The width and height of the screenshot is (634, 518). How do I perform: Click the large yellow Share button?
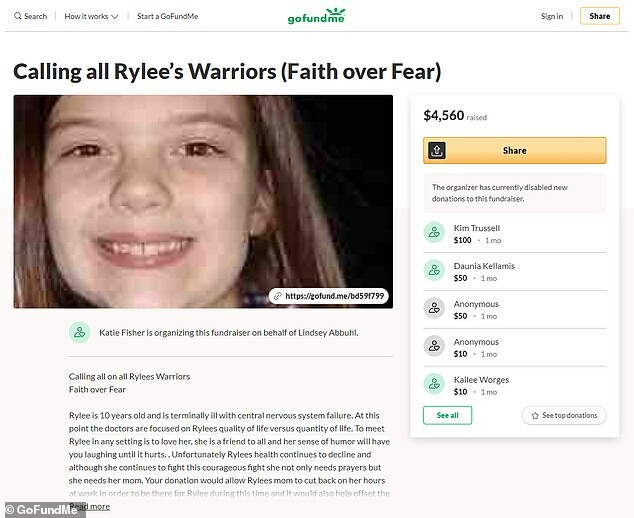coord(515,150)
